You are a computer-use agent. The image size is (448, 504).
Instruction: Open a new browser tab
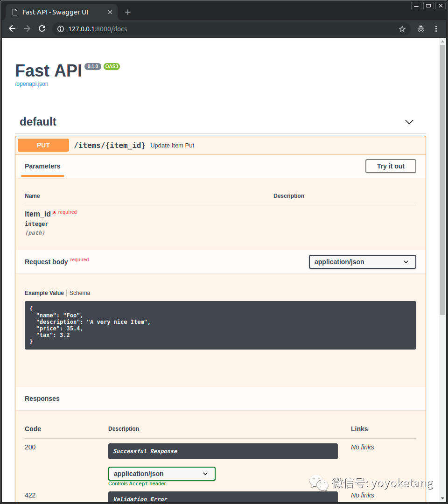click(x=128, y=12)
